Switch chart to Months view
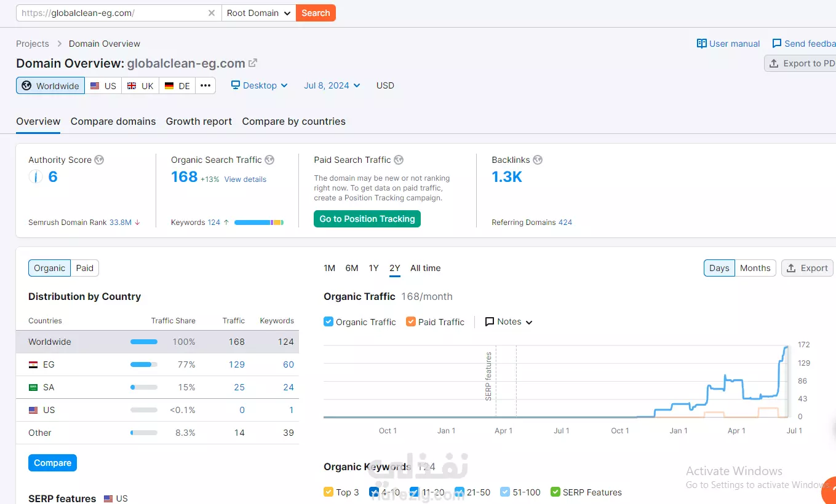 (755, 268)
